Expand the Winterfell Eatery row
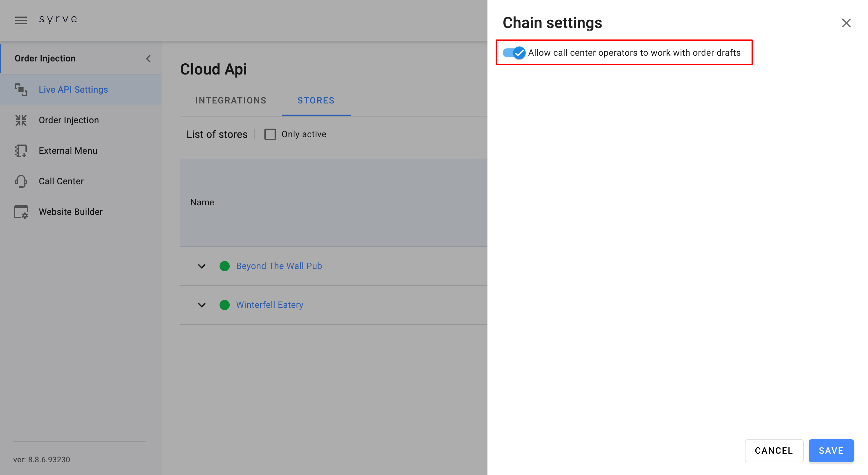 201,305
